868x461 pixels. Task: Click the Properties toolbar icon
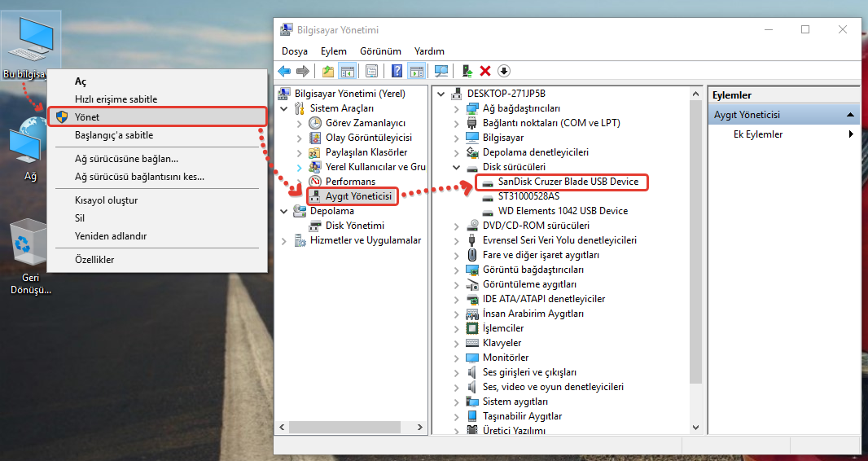pyautogui.click(x=371, y=71)
